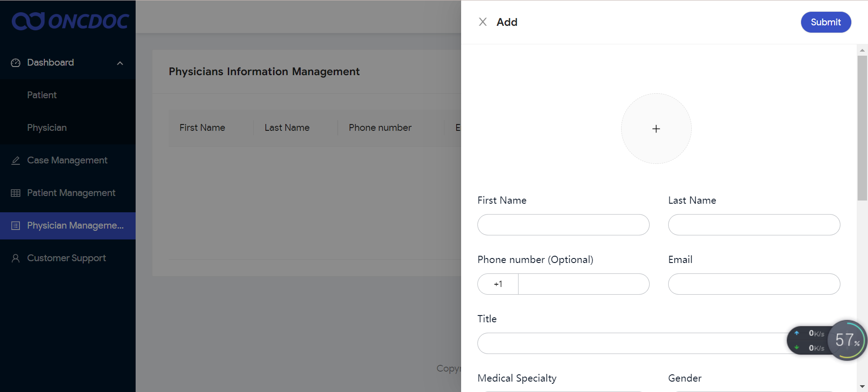Focus the Email input field
This screenshot has width=868, height=392.
(754, 284)
